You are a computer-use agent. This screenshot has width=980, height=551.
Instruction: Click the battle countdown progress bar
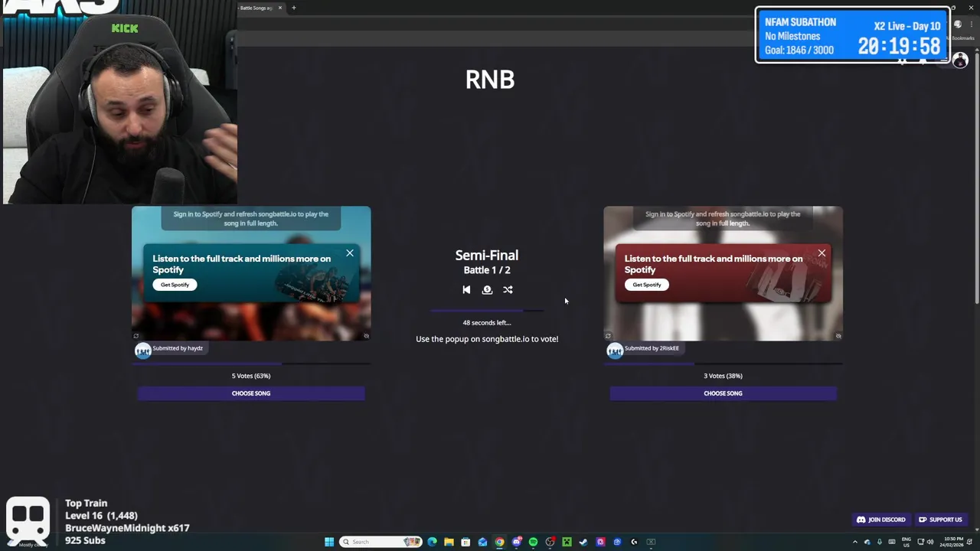pos(487,311)
